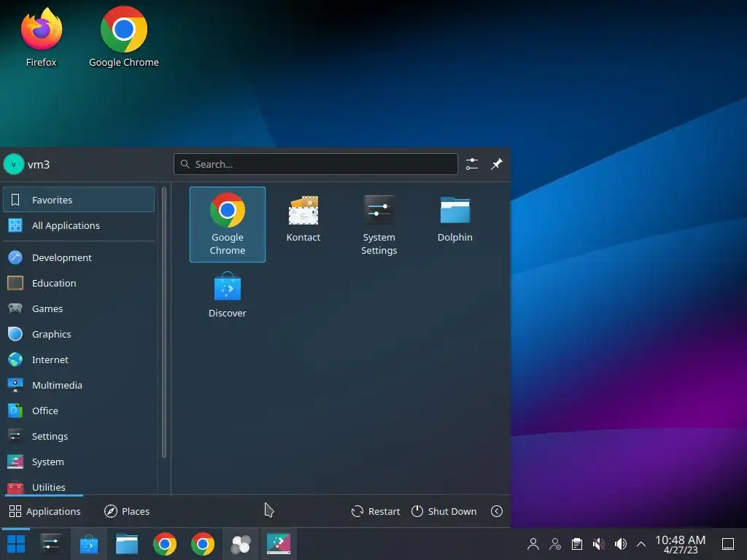
Task: Launch Google Chrome from Favorites grid
Action: tap(228, 225)
